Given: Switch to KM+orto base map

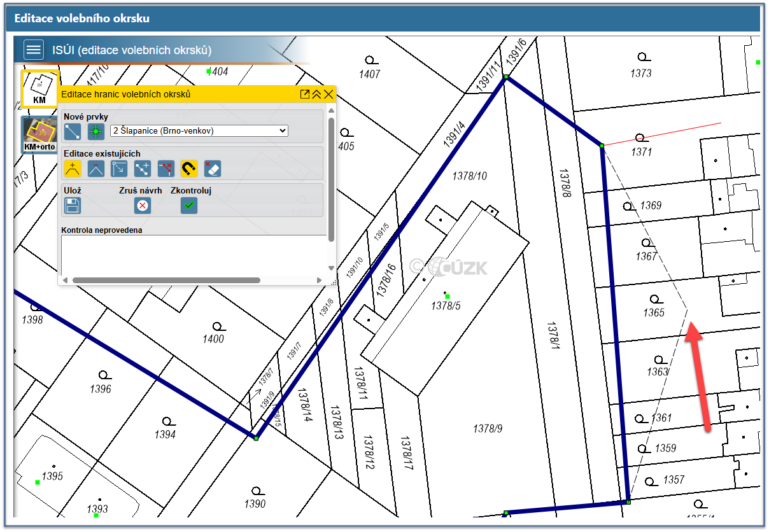Looking at the screenshot, I should 39,134.
